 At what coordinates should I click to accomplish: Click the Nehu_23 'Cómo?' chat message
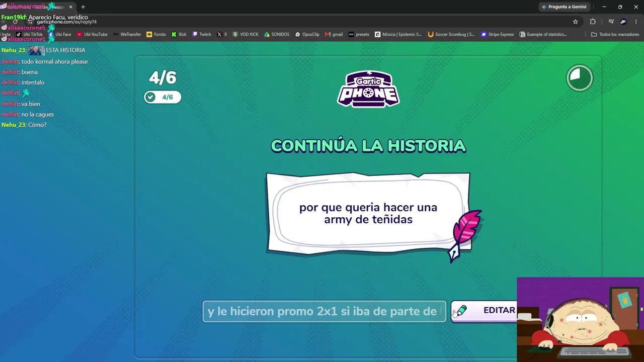click(x=24, y=125)
